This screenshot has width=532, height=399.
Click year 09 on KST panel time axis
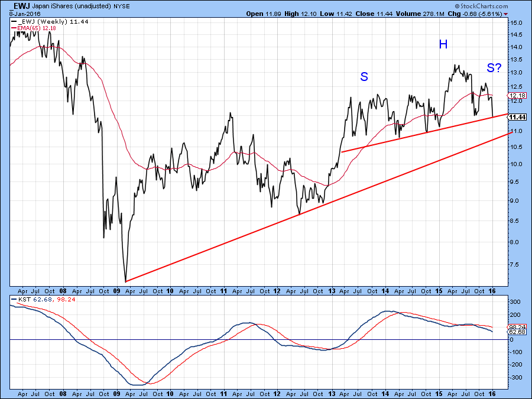pos(116,394)
